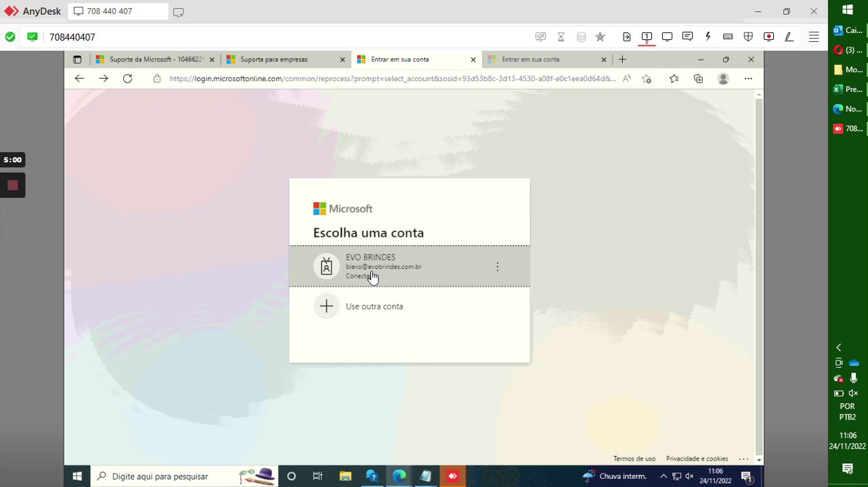
Task: Open remote notification center icon
Action: point(747,476)
